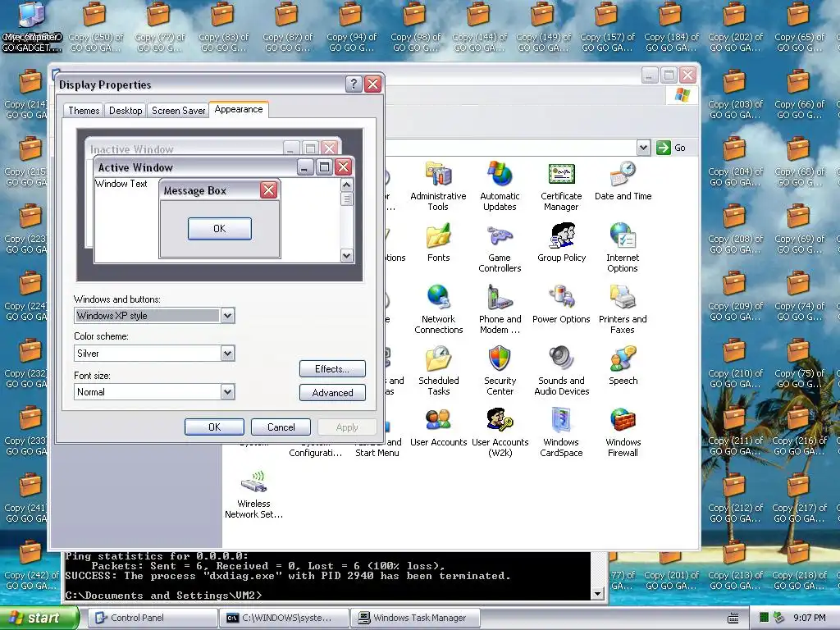Open User Accounts icon
Viewport: 840px width, 630px height.
[x=438, y=427]
